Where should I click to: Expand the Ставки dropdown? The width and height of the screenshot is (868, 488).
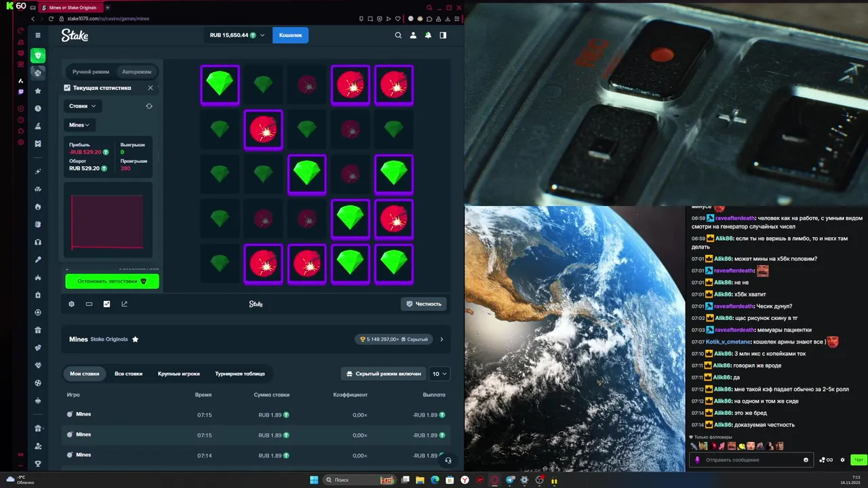(x=83, y=106)
